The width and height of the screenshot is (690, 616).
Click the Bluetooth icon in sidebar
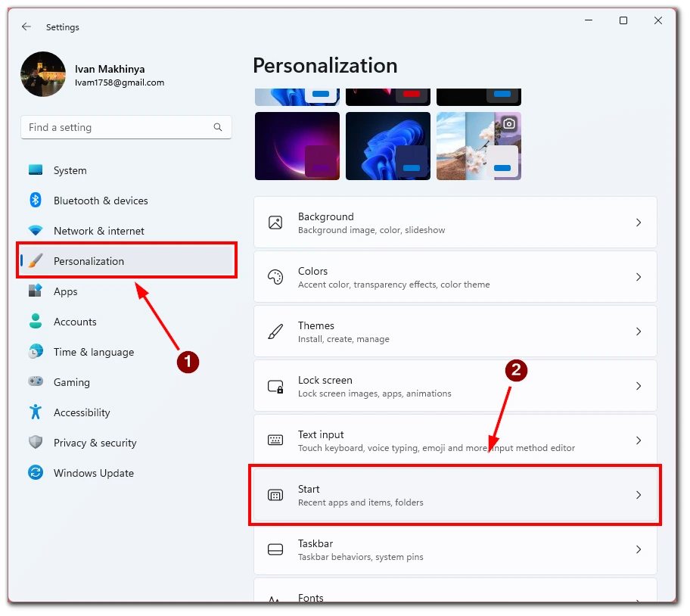point(36,201)
